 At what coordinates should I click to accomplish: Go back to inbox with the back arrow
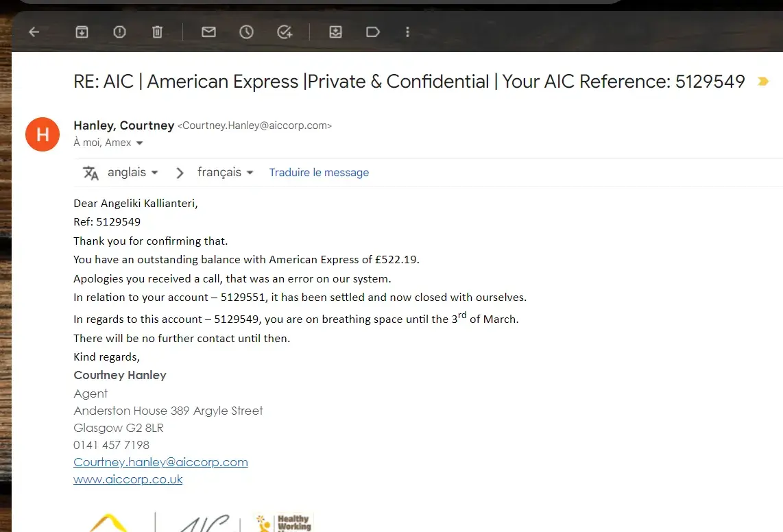[34, 32]
